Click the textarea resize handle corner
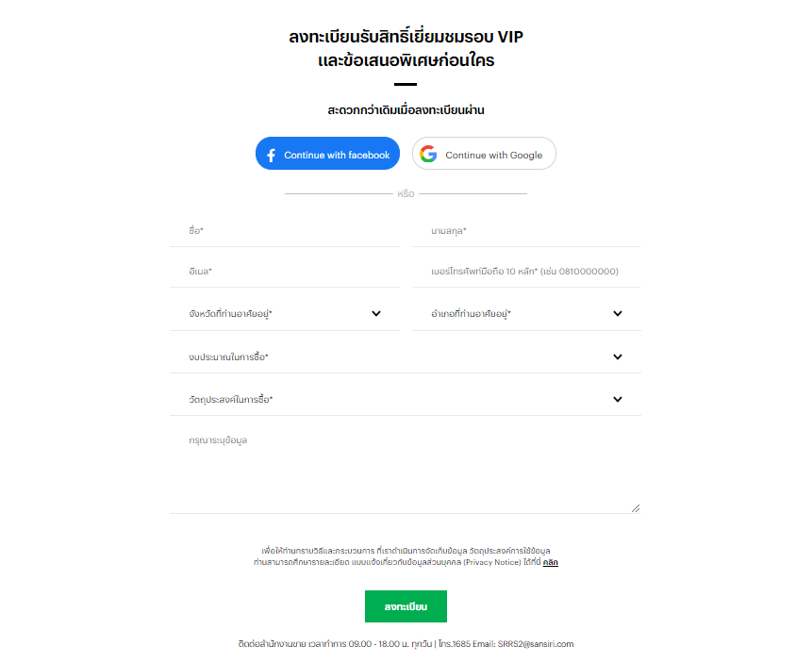Screen dimensions: 812x663 pyautogui.click(x=636, y=508)
